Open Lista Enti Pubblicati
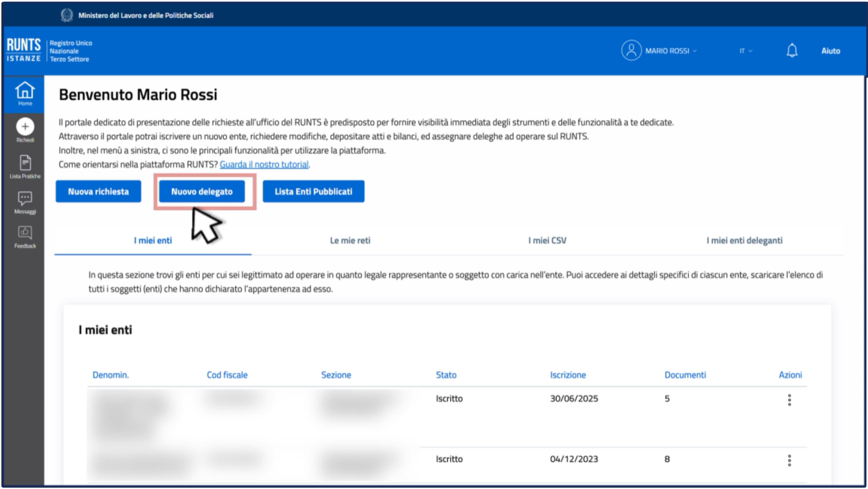The width and height of the screenshot is (868, 489). pos(313,191)
